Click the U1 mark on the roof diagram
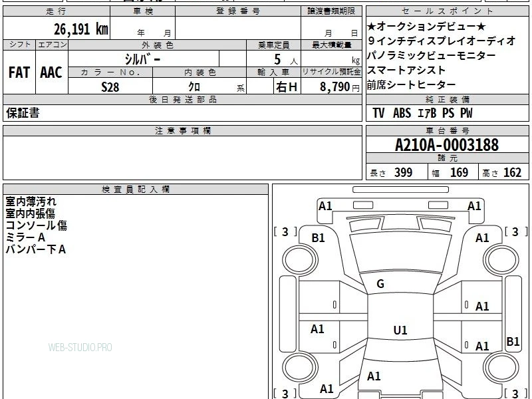This screenshot has height=399, width=532. point(400,330)
